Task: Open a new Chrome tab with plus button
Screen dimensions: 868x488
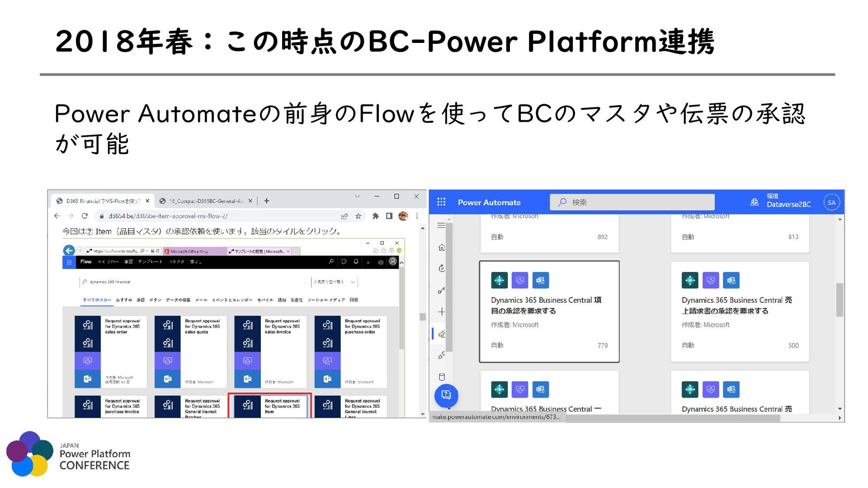Action: [x=267, y=201]
